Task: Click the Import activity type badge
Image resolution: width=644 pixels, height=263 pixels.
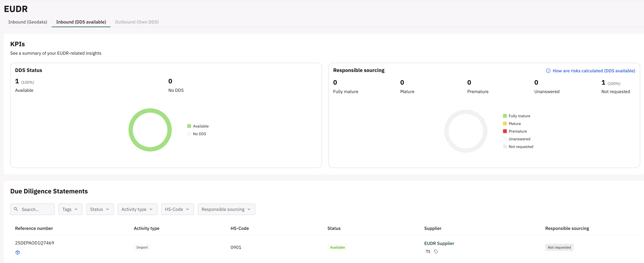Action: [x=142, y=247]
